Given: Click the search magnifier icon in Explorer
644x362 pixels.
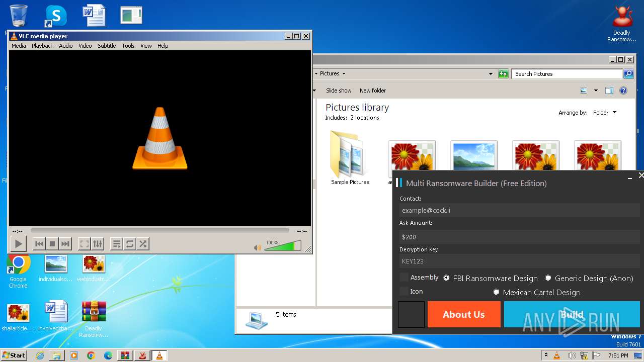Looking at the screenshot, I should 628,74.
